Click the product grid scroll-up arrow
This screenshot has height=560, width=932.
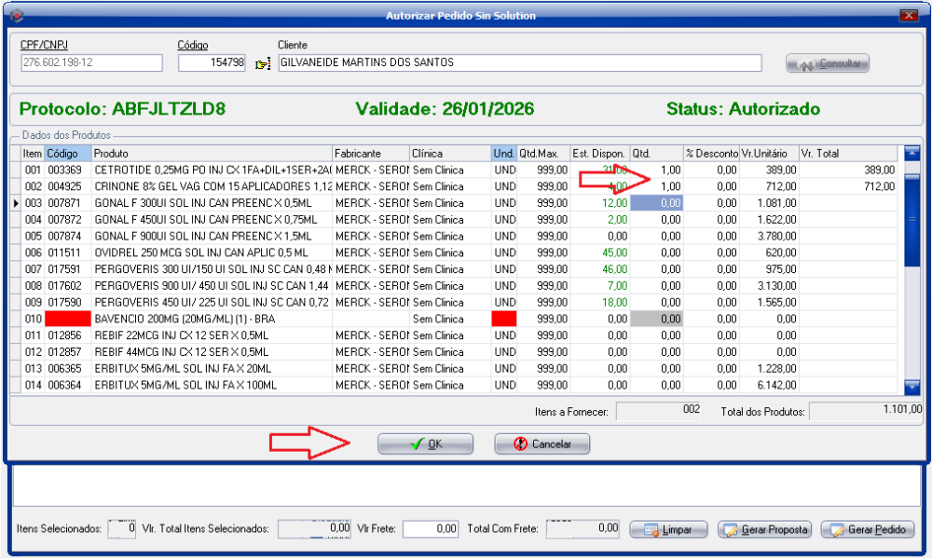pos(912,154)
